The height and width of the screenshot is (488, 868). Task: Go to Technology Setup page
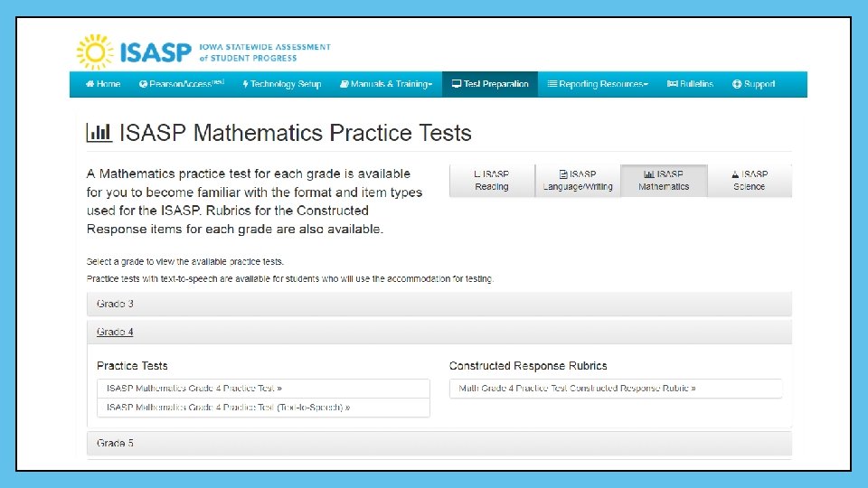tap(282, 84)
